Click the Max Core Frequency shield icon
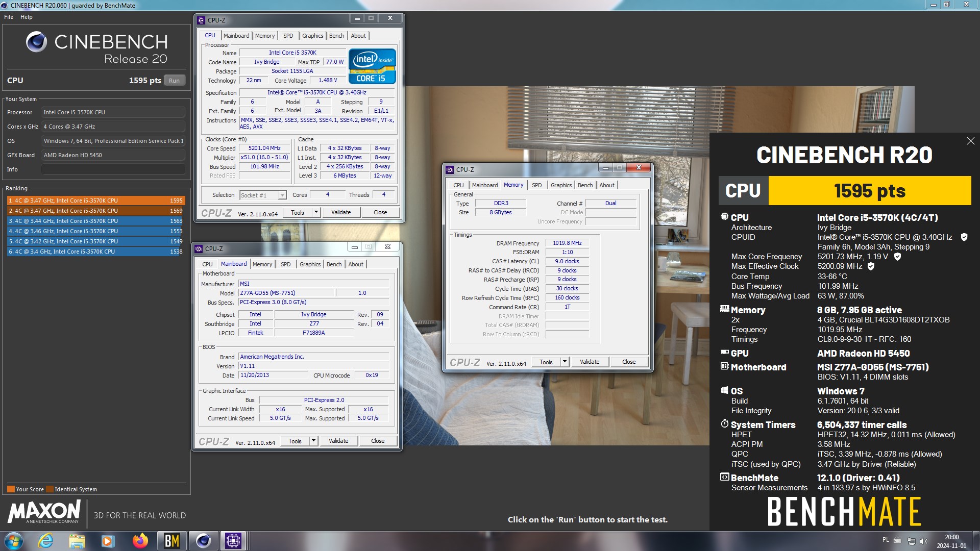The image size is (980, 551). [897, 257]
